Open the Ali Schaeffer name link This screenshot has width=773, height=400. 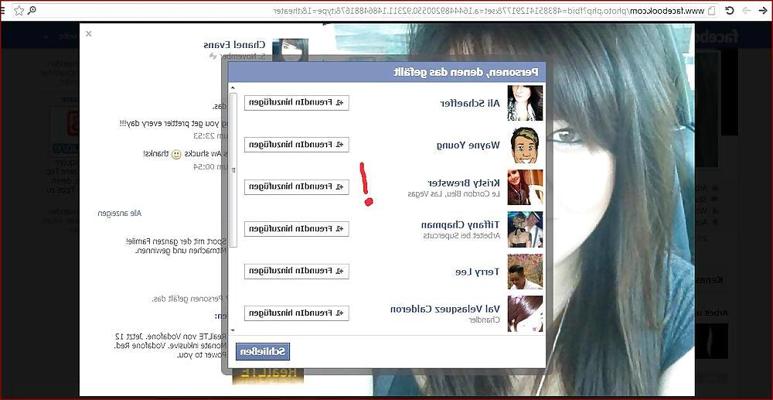[x=470, y=103]
